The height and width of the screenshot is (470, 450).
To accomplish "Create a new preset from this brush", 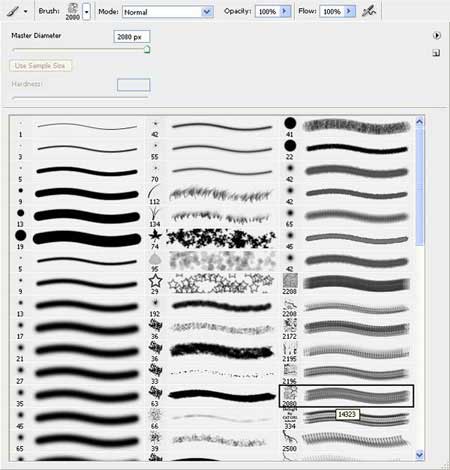I will pyautogui.click(x=436, y=53).
